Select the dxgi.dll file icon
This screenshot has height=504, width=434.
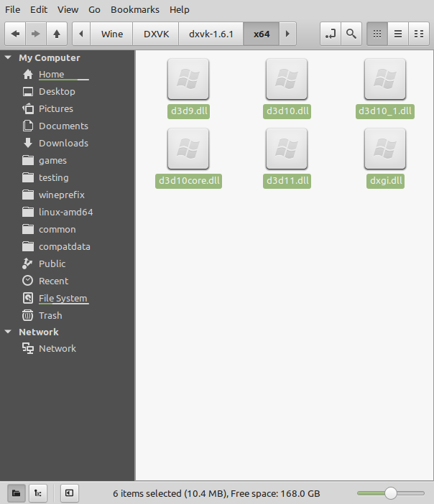385,149
